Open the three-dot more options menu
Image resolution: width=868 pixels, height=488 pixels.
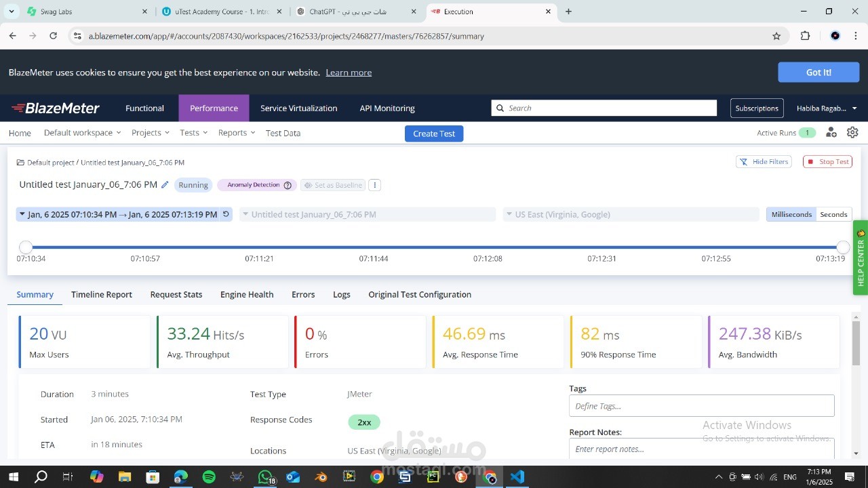[374, 185]
